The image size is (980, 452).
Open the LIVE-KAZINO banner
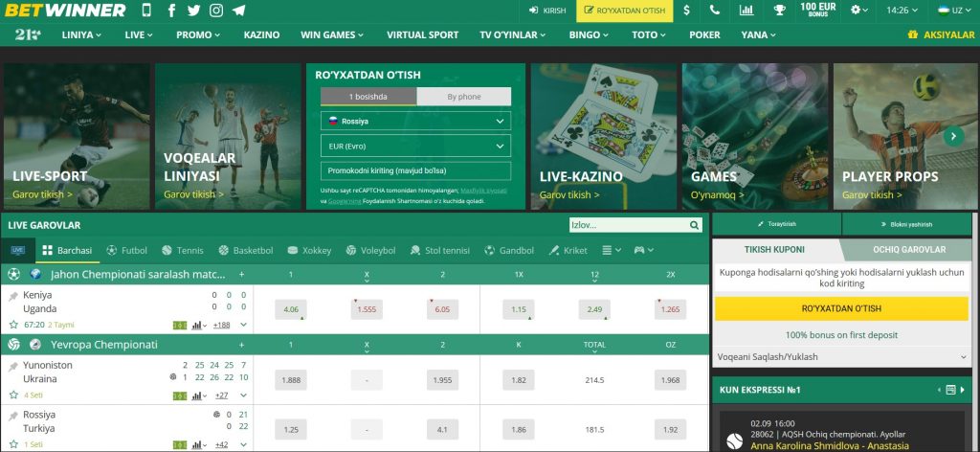tap(604, 136)
